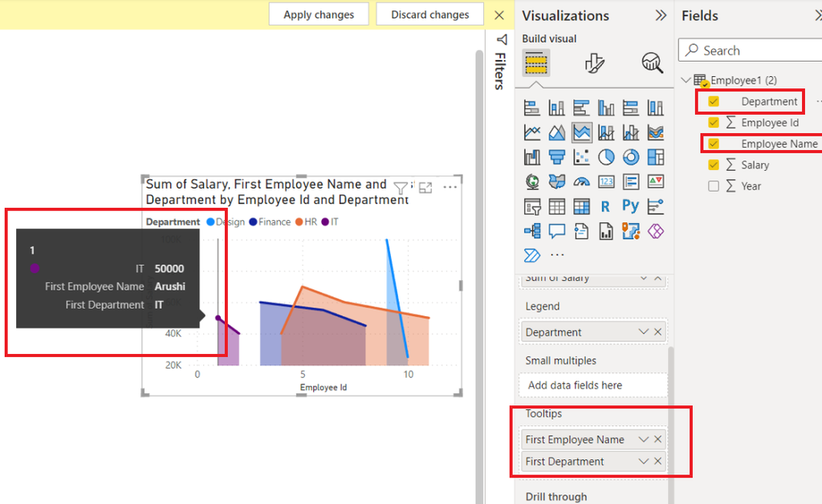Select the Power Apps visual
822x504 pixels.
[655, 230]
